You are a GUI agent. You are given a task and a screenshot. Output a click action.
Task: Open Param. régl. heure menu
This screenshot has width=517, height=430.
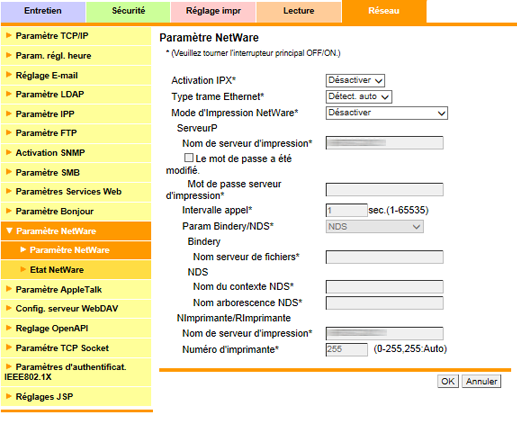pos(76,55)
